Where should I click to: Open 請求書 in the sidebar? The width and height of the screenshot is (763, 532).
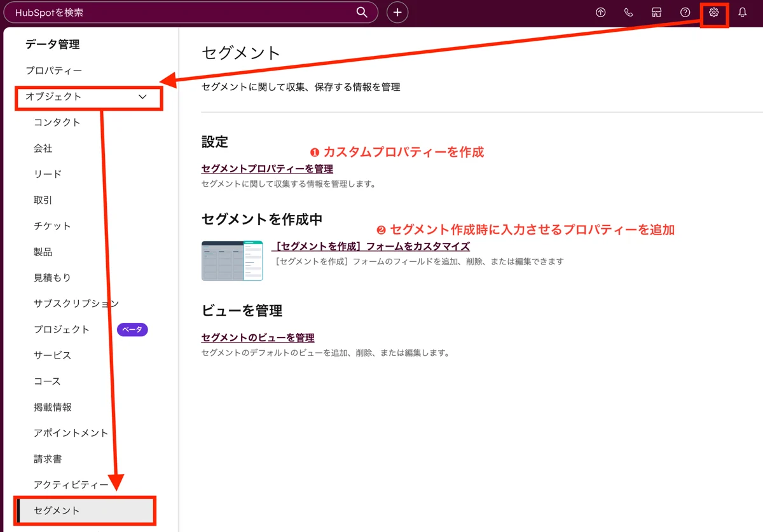click(x=49, y=458)
